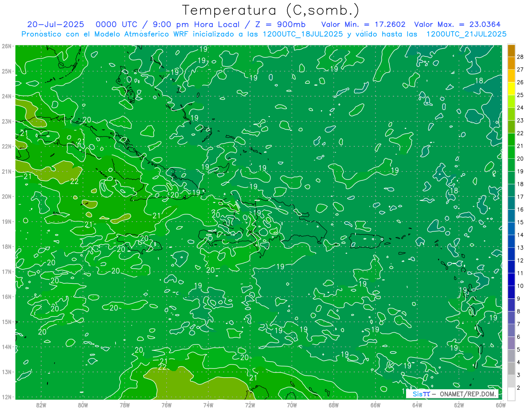The width and height of the screenshot is (532, 411).
Task: Click the colorbar scale label '27'
Action: click(520, 70)
